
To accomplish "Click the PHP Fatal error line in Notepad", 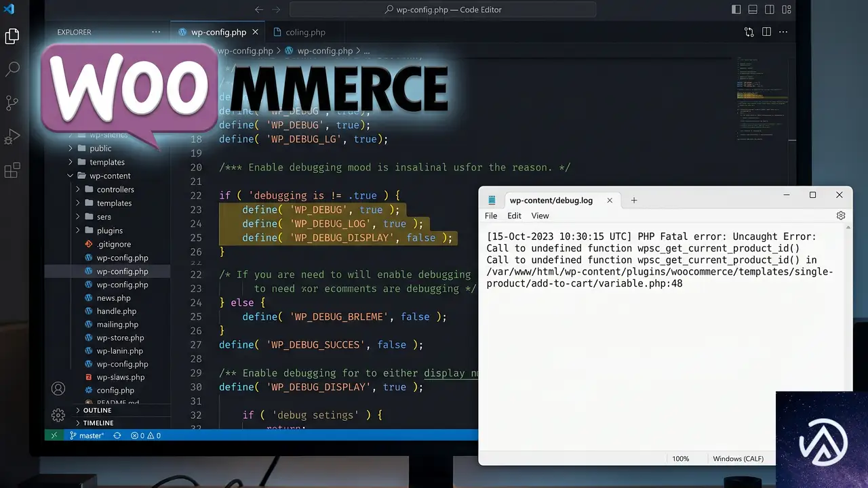I will click(651, 237).
